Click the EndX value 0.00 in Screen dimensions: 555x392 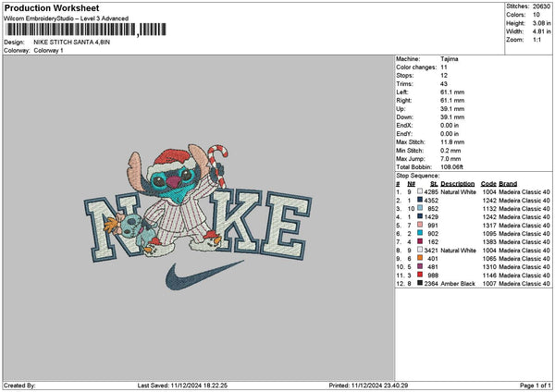tap(450, 126)
